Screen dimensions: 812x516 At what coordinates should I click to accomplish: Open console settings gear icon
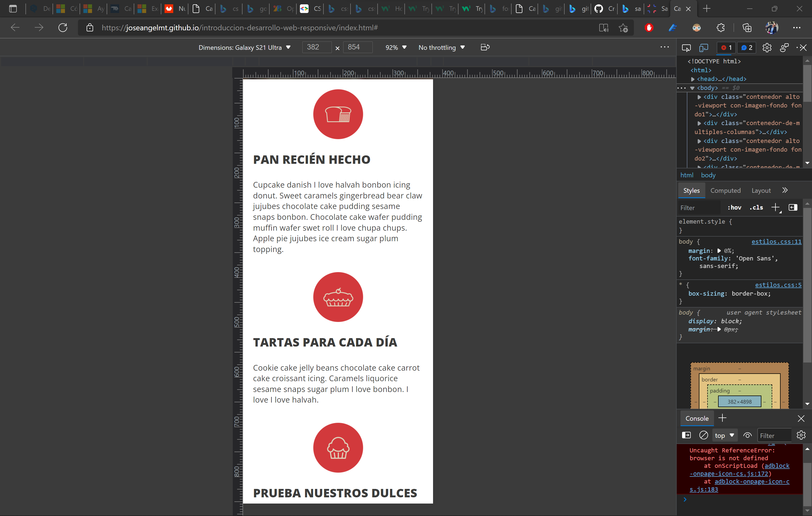click(801, 435)
